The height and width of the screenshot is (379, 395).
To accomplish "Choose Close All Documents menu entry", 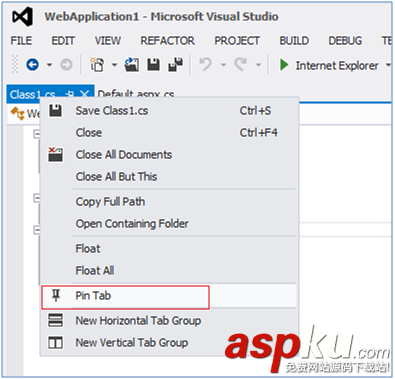I will click(x=169, y=155).
